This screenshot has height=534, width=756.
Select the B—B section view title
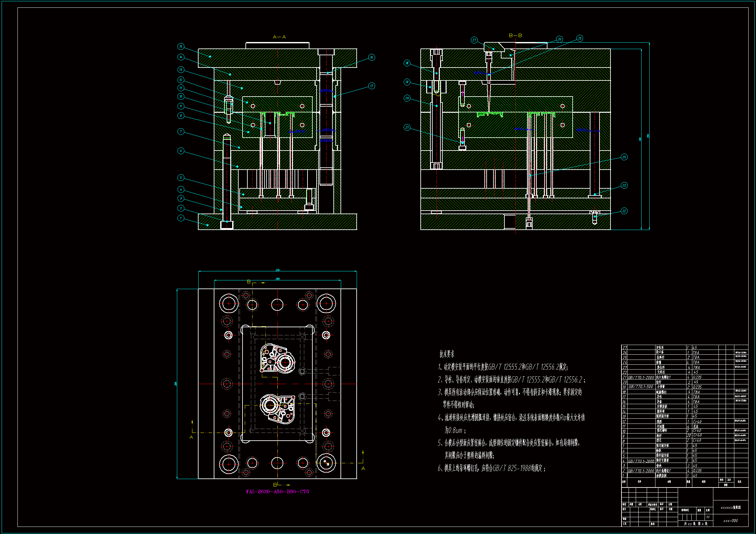click(515, 35)
